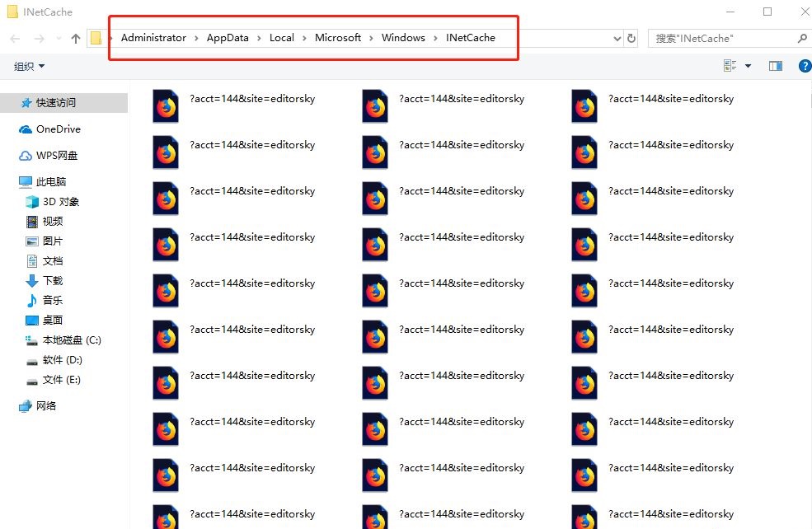This screenshot has width=812, height=529.
Task: Refresh the INetCache folder
Action: [x=631, y=38]
